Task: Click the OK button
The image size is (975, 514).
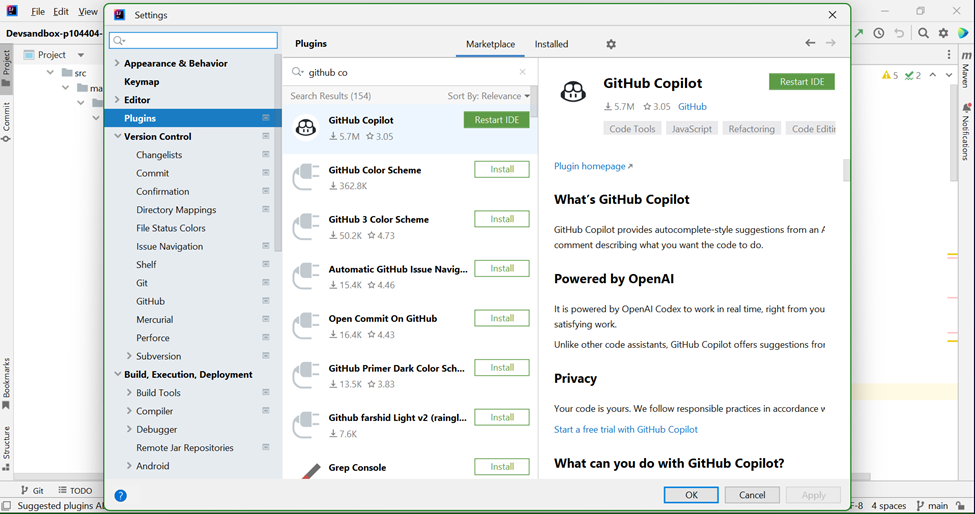Action: (691, 495)
